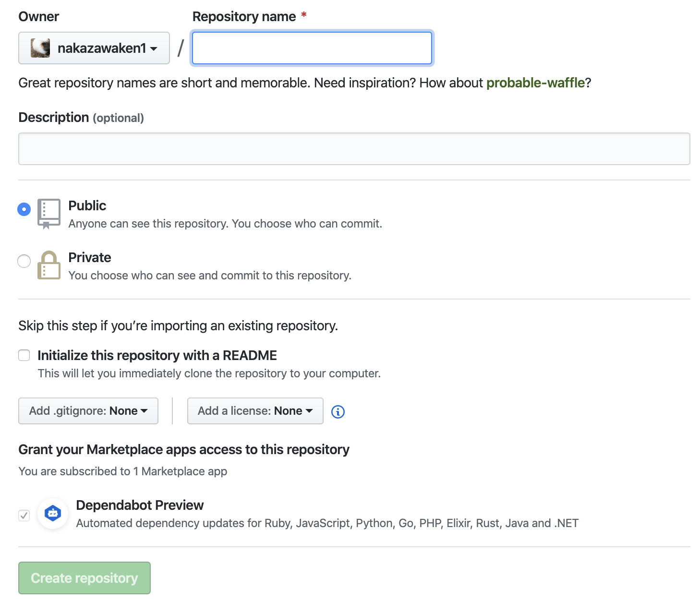Click the "Dependabot Preview" heading text

tap(140, 505)
